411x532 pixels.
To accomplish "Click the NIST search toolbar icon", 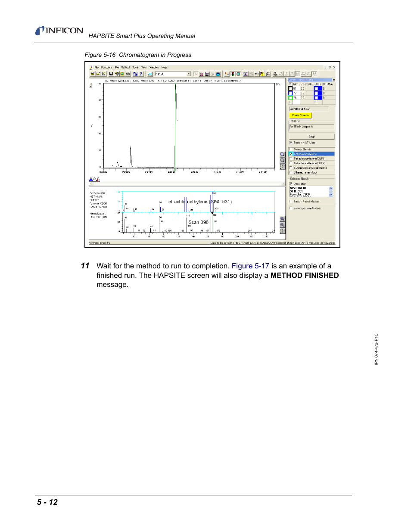I will pos(257,74).
